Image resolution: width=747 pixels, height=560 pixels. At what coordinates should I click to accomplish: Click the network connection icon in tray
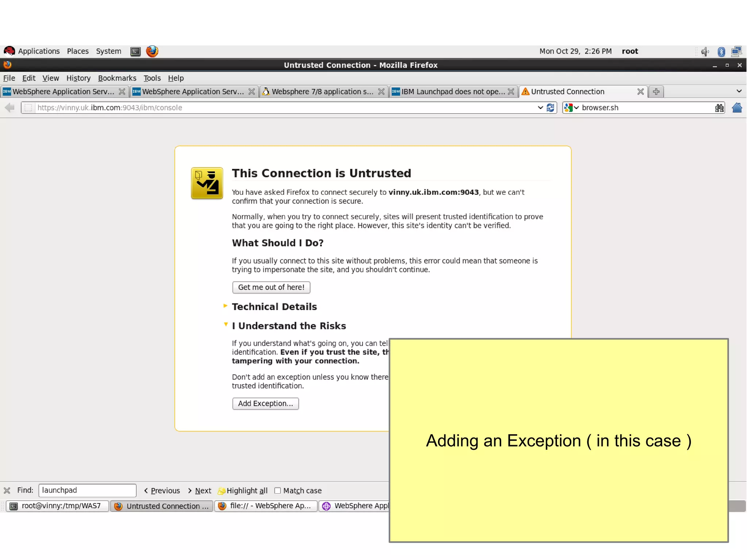coord(736,51)
